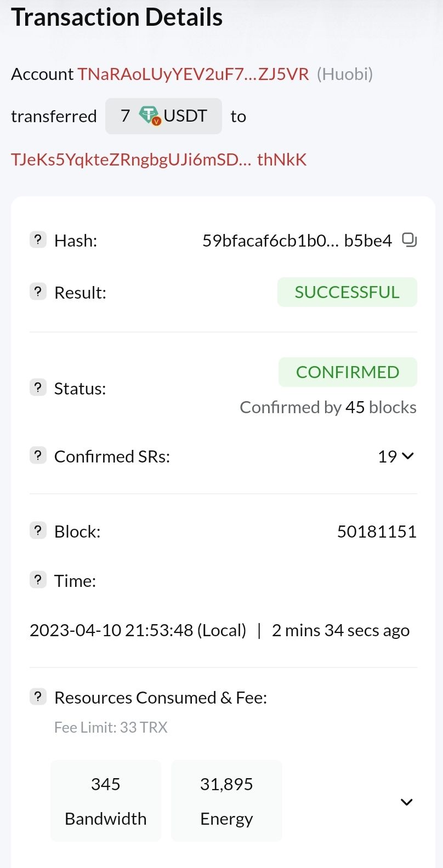Click the help icon for Resources Consumed & Fee

(38, 697)
